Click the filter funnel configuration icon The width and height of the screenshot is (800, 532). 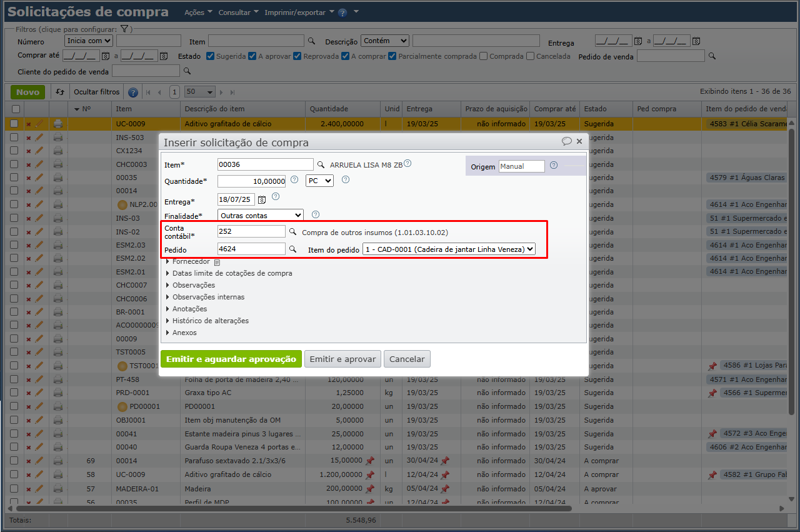(124, 29)
